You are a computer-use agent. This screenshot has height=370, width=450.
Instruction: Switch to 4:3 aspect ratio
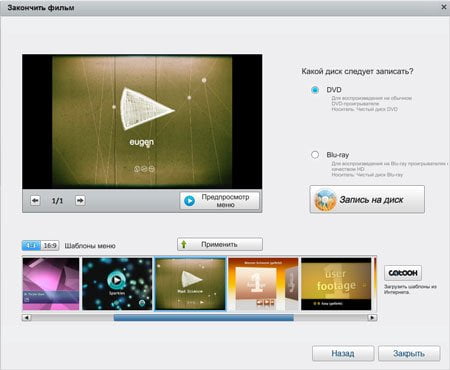pos(31,246)
